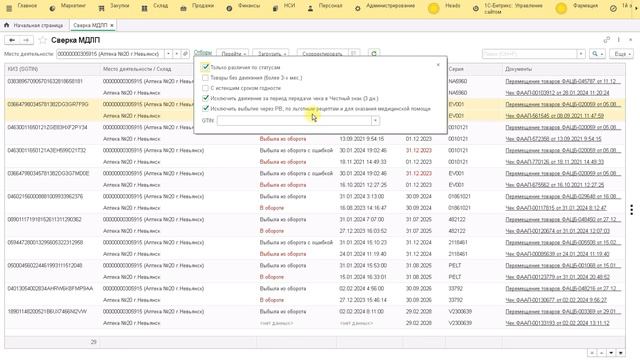Open receipt link dated 13.09.2021 9:54:15
The height and width of the screenshot is (360, 640).
[x=553, y=139]
